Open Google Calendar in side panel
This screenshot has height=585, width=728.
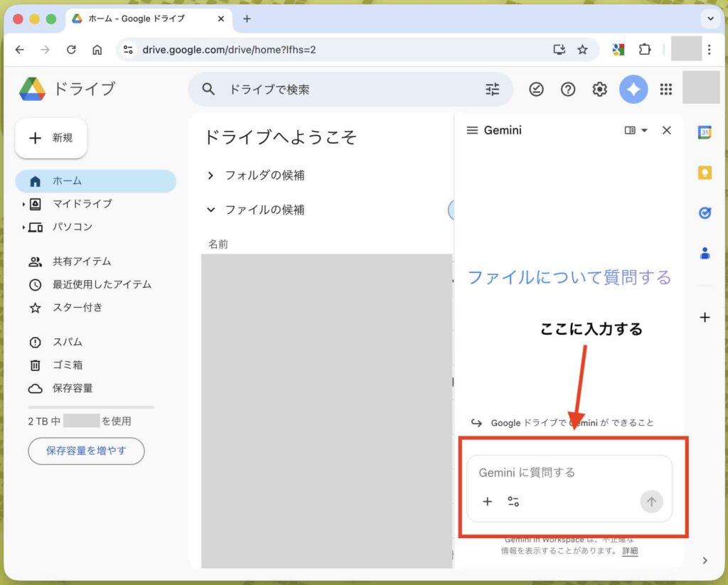pyautogui.click(x=705, y=132)
